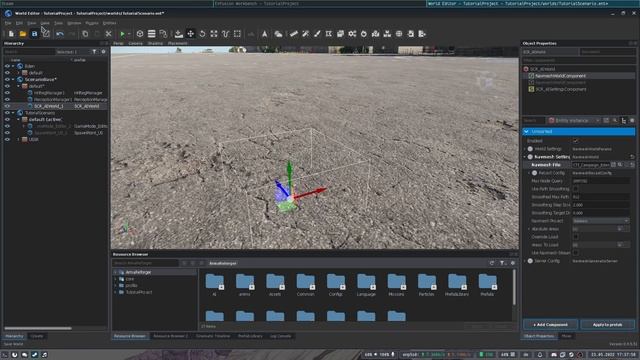
Task: Open the Plugins menu
Action: click(92, 23)
